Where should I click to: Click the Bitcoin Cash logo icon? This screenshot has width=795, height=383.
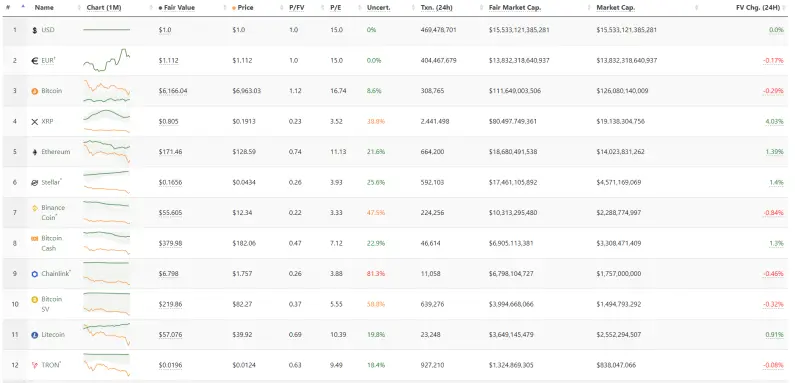tap(34, 238)
